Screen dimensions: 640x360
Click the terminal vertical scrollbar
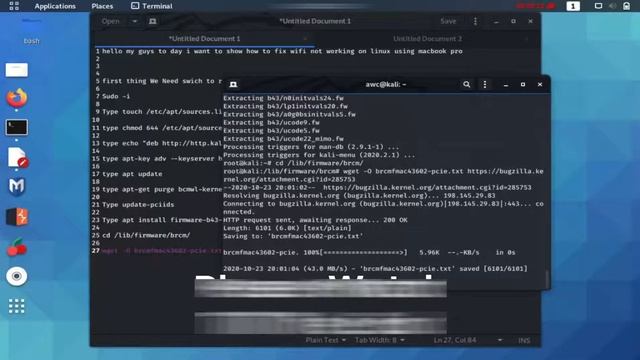point(547,279)
